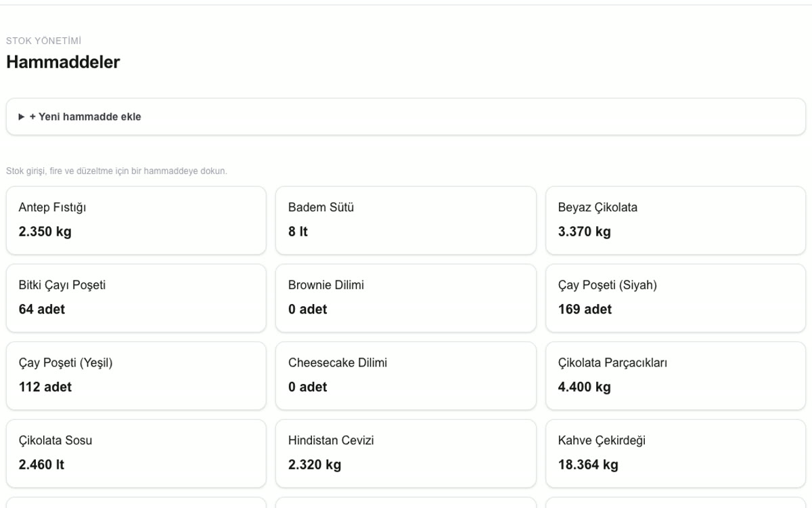This screenshot has width=812, height=508.
Task: Open the Brownie Dilimi card
Action: point(406,299)
